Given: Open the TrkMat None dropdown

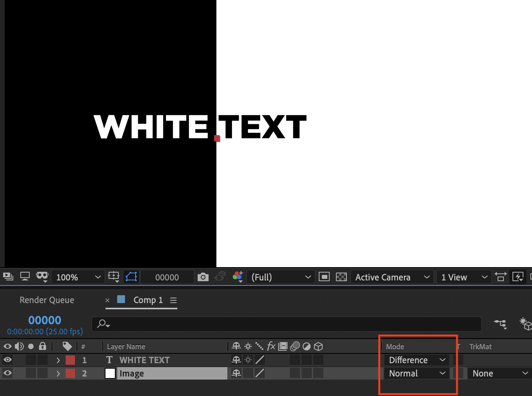Looking at the screenshot, I should pyautogui.click(x=500, y=373).
